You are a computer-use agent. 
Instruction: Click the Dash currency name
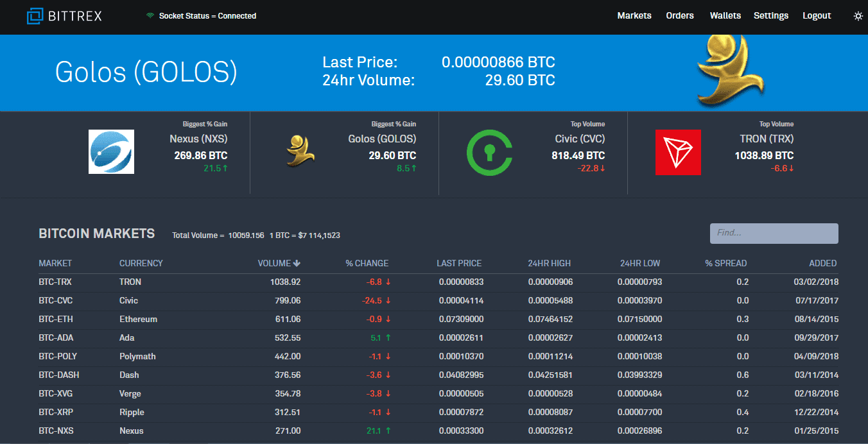tap(129, 375)
